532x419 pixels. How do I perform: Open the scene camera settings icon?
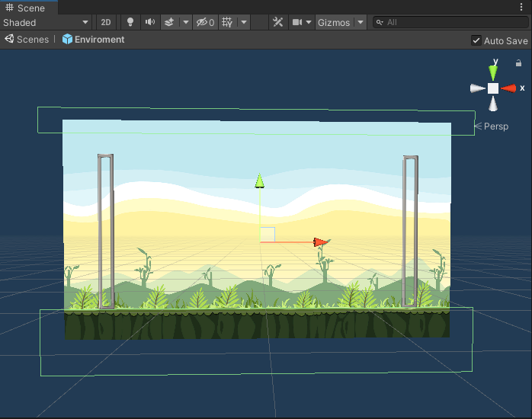297,23
